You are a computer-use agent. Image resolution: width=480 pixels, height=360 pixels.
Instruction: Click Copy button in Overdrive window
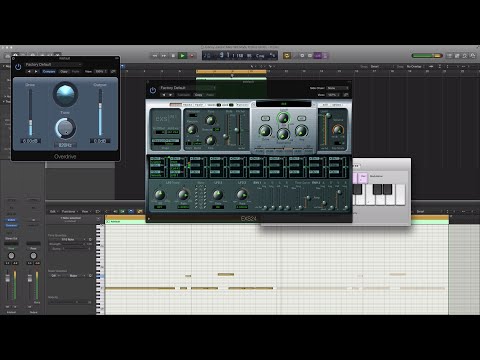click(x=64, y=71)
